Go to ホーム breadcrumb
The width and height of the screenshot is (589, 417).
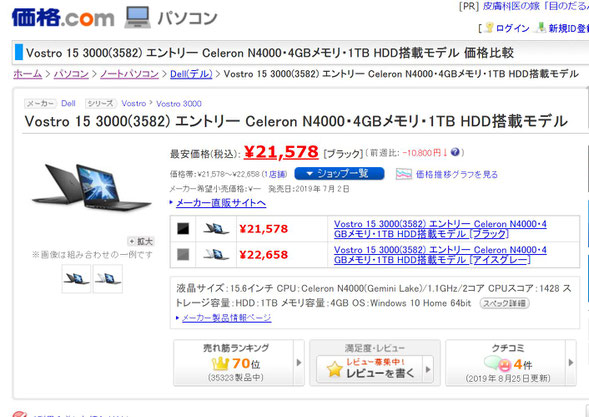(27, 74)
